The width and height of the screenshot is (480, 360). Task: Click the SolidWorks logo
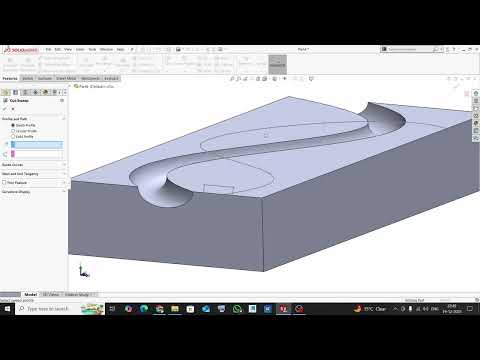21,50
